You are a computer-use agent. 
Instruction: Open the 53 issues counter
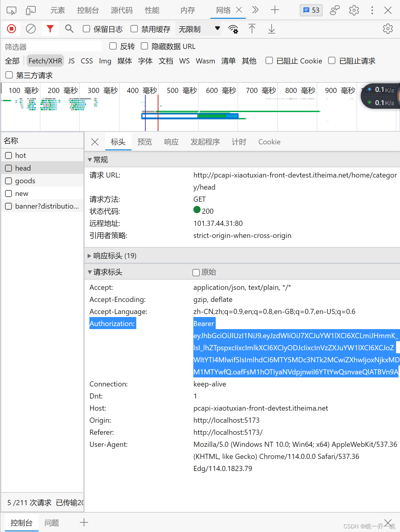(x=311, y=10)
